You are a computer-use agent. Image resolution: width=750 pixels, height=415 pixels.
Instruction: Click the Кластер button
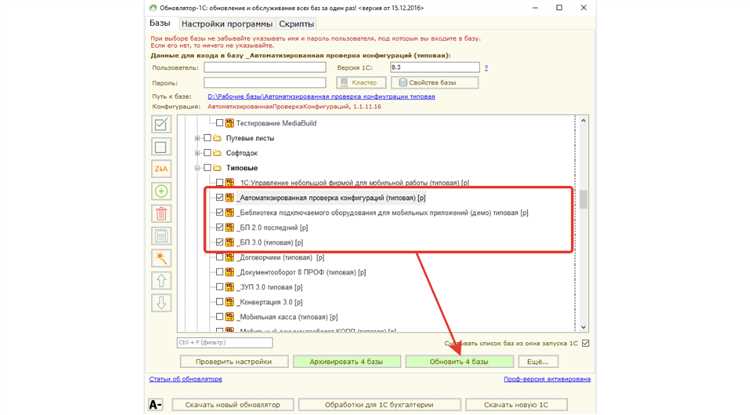click(x=361, y=83)
